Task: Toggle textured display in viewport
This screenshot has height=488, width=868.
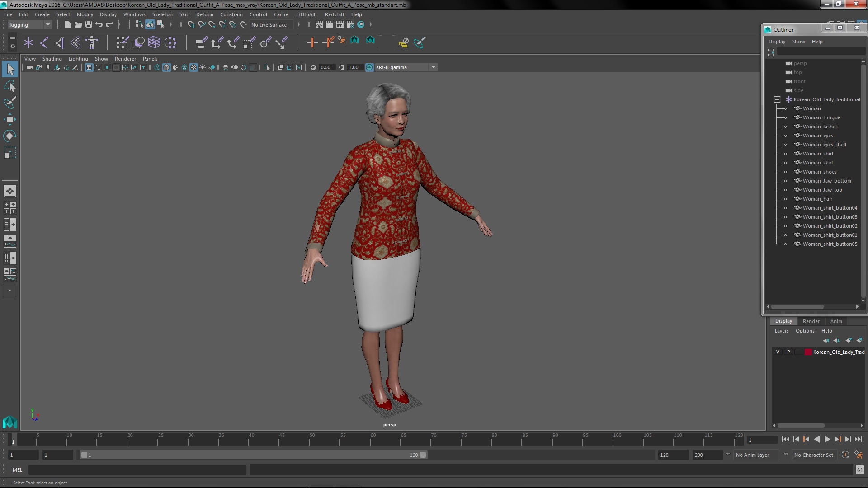Action: 193,67
